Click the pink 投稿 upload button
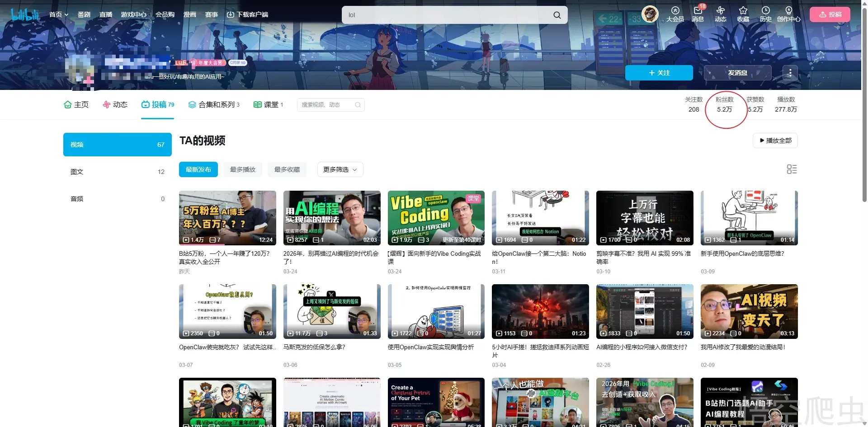The width and height of the screenshot is (868, 427). click(x=830, y=14)
